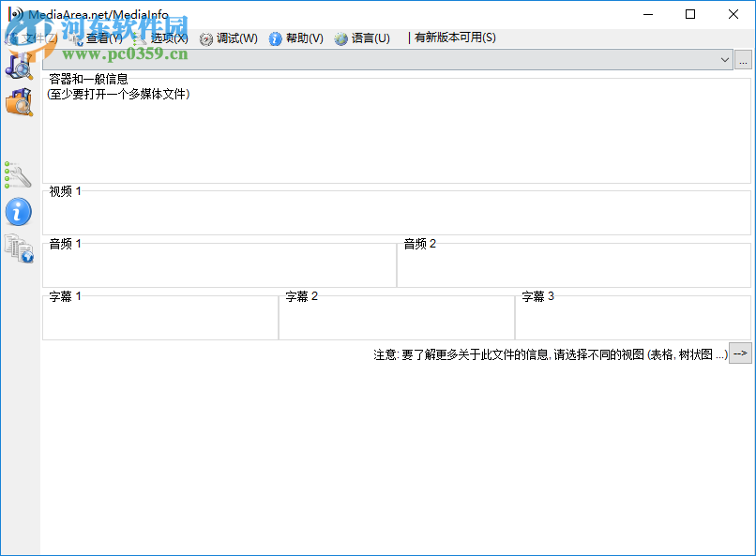Click the --> view switch button
Image resolution: width=756 pixels, height=556 pixels.
pyautogui.click(x=740, y=353)
